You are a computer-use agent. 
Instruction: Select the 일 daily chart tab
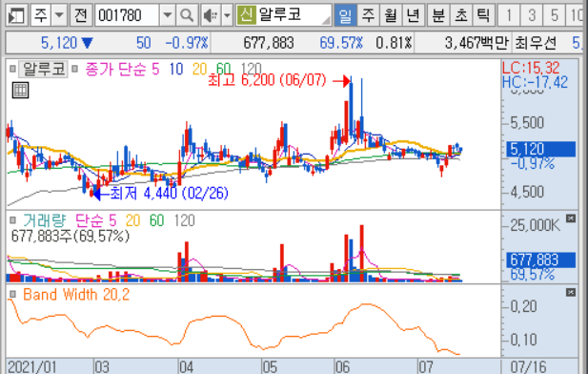345,15
